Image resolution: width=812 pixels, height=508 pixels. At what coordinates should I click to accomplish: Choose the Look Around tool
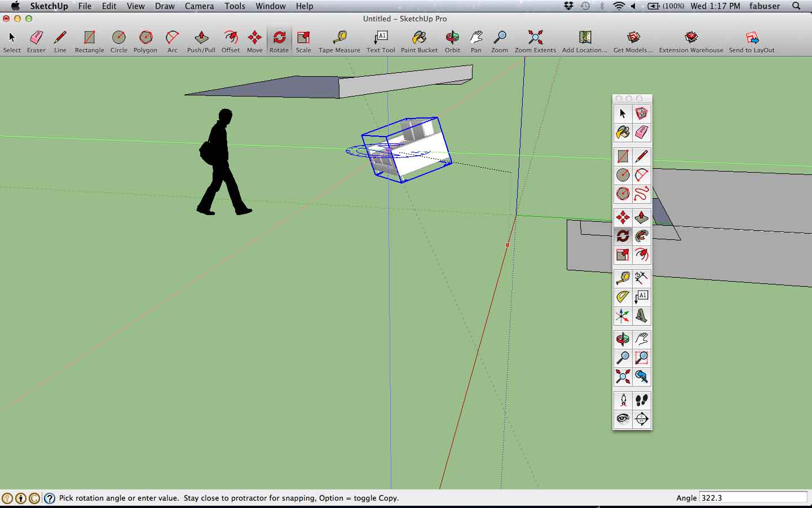[623, 419]
